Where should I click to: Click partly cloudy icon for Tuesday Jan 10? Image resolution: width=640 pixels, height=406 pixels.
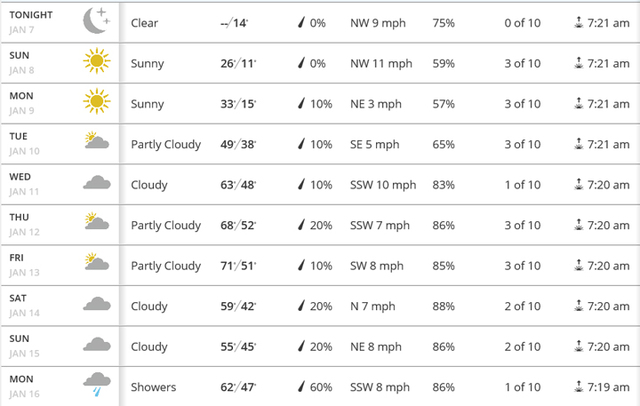(x=97, y=140)
